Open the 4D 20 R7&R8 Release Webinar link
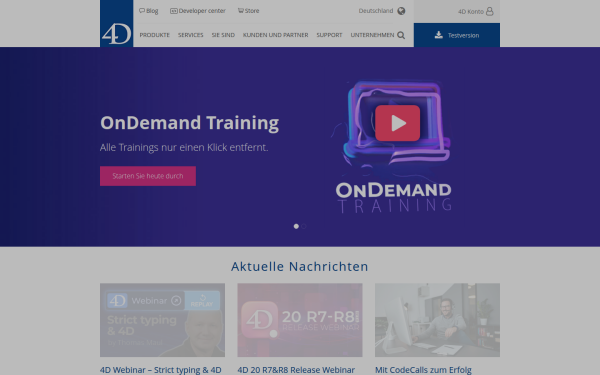600x375 pixels. pos(296,370)
